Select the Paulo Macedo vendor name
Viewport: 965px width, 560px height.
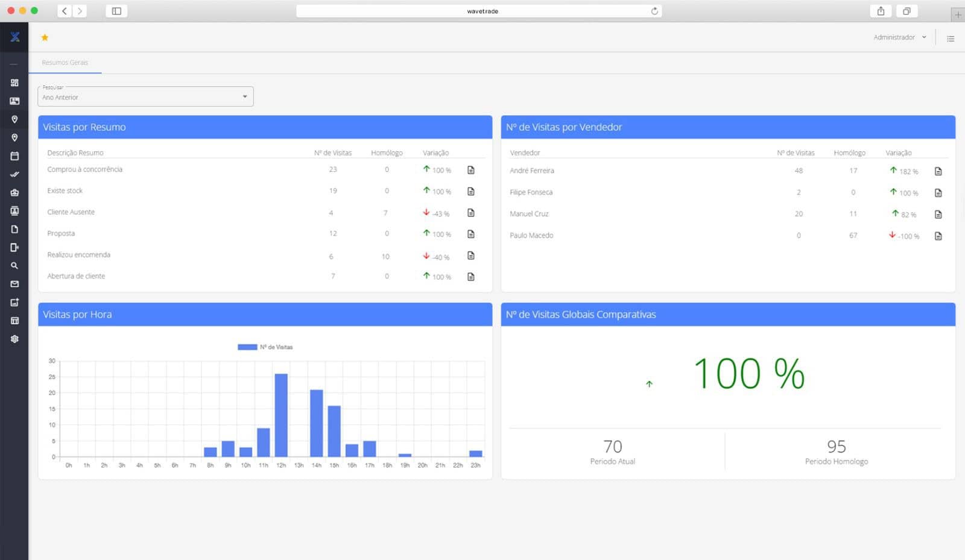point(531,235)
